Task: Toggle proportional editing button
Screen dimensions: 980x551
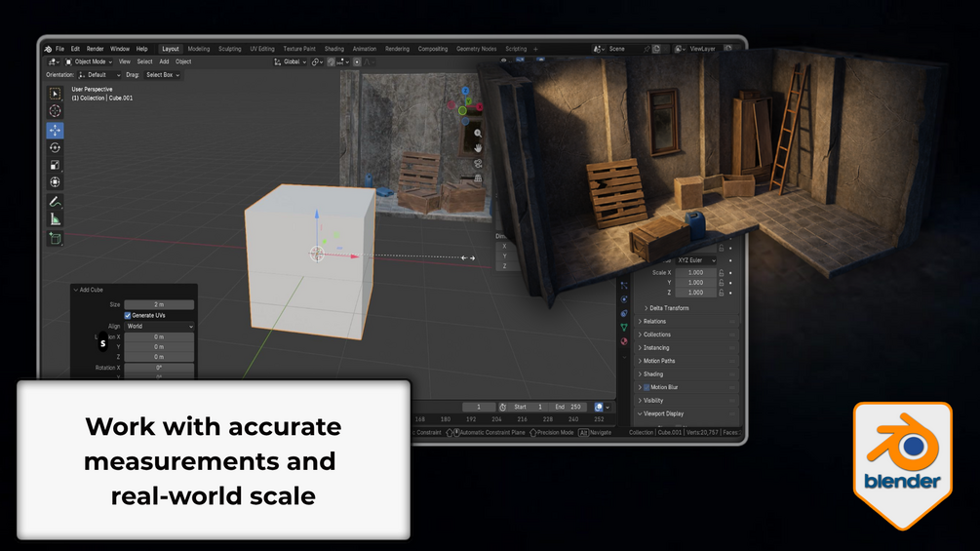Action: pos(357,61)
